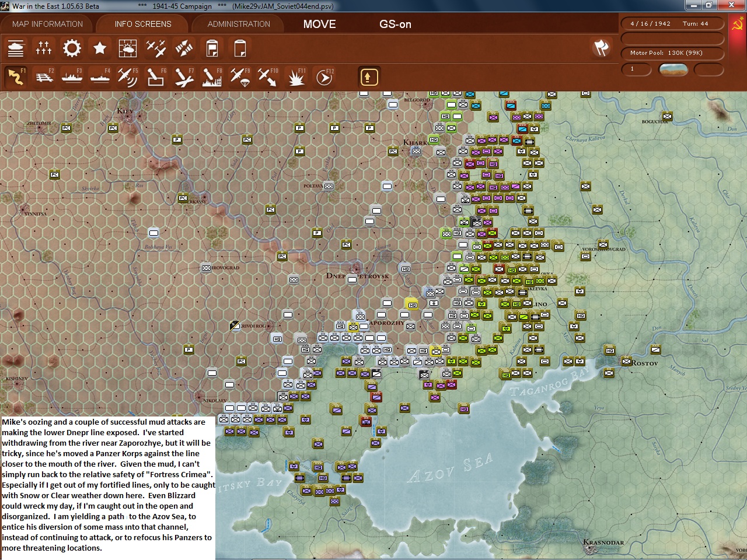The width and height of the screenshot is (747, 560).
Task: Select the unit counter at Boguchar
Action: [667, 116]
